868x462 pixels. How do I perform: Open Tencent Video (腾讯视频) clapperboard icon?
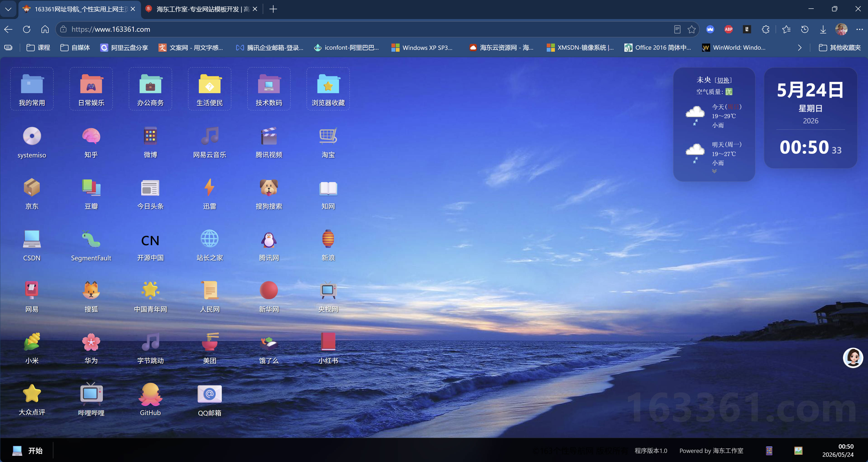pos(269,136)
